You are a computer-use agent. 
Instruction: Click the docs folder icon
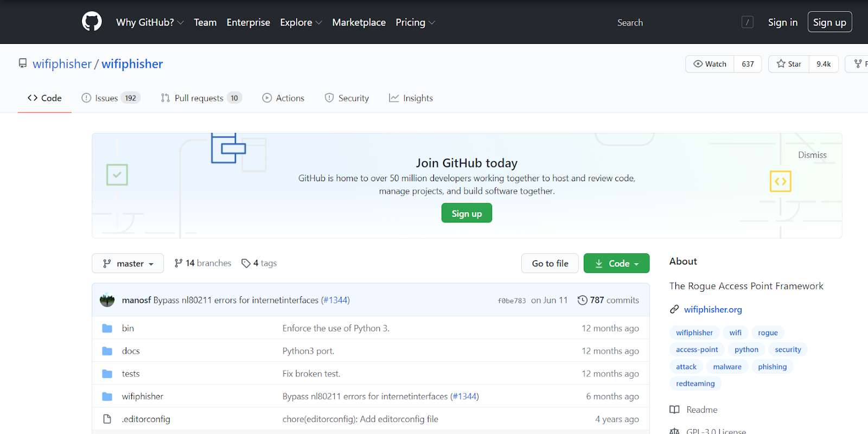click(x=107, y=351)
